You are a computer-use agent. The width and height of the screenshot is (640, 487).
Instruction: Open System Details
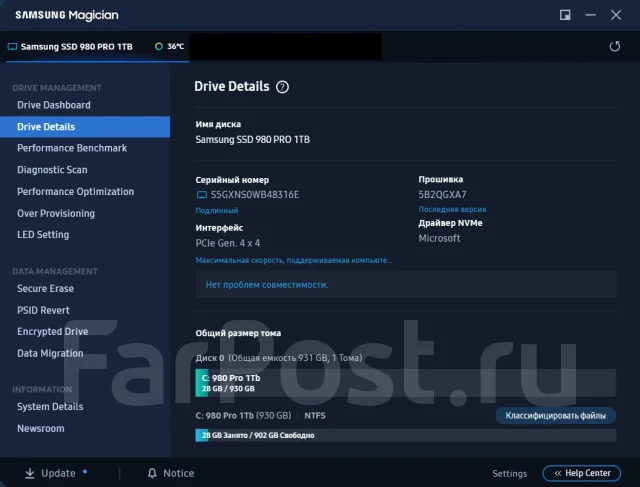[x=50, y=407]
